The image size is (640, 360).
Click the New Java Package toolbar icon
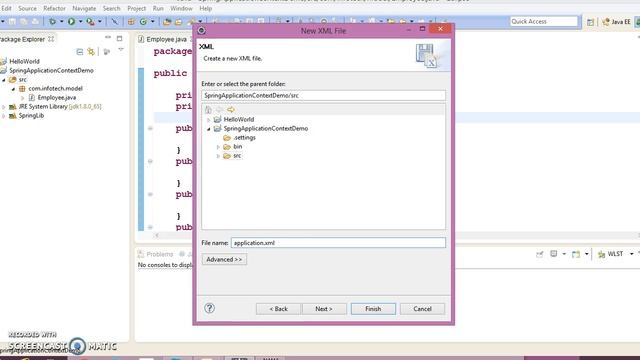pos(131,21)
